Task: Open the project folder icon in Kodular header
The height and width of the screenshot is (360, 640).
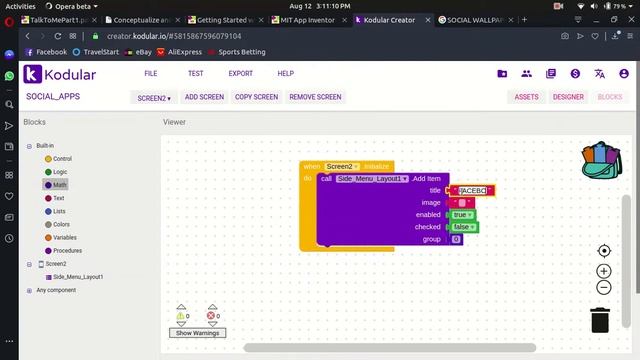Action: (502, 73)
